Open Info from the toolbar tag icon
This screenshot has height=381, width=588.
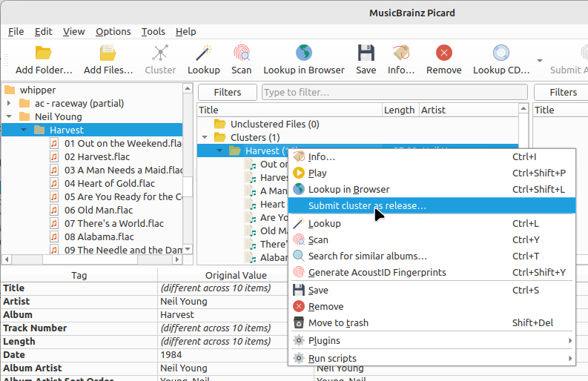click(x=401, y=53)
